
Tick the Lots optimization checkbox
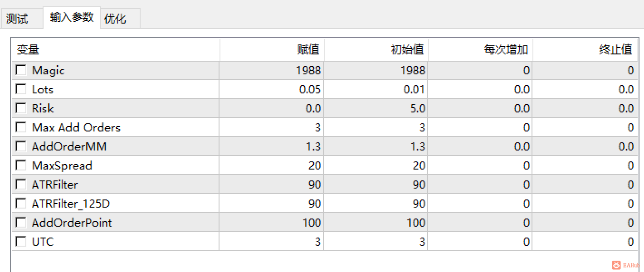click(21, 89)
